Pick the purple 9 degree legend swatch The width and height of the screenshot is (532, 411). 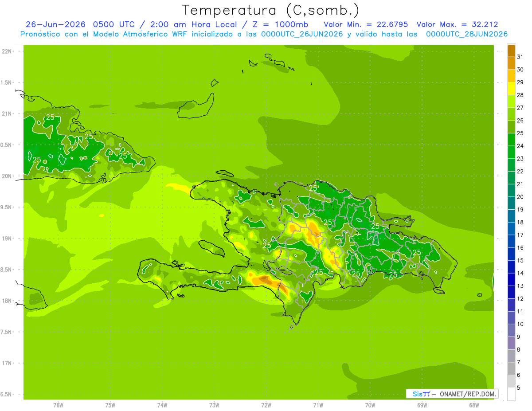click(511, 330)
